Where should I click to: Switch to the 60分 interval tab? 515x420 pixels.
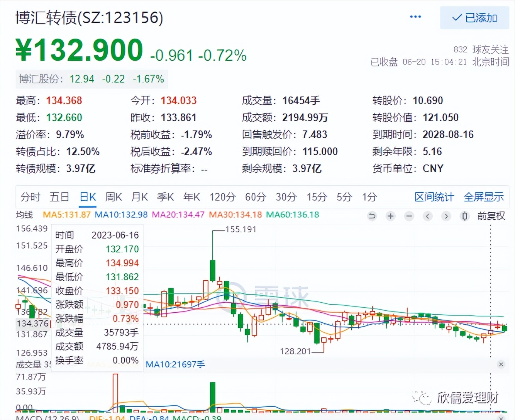pyautogui.click(x=255, y=197)
